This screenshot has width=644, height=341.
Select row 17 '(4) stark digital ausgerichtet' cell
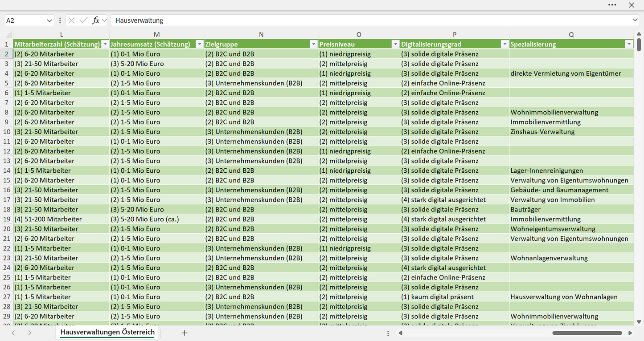tap(455, 200)
